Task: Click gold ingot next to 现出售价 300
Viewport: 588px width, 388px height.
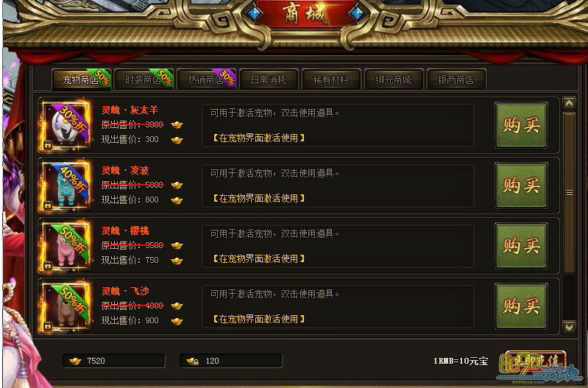Action: click(x=177, y=140)
